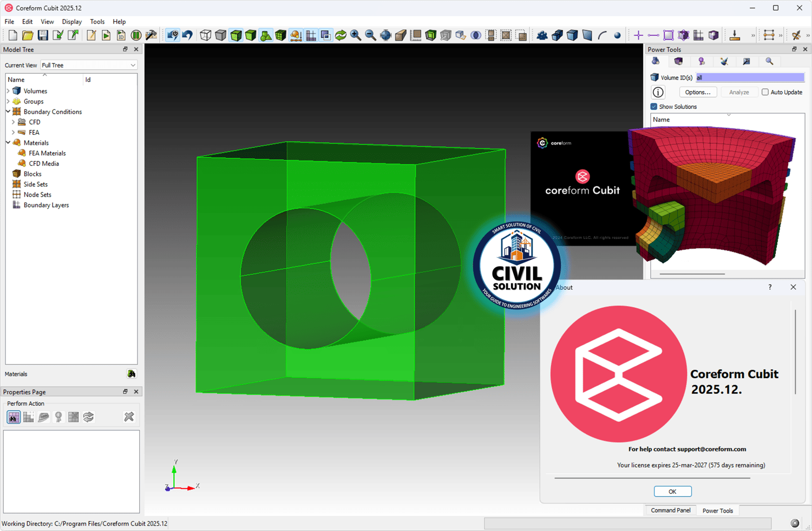Click the binoculars grid icon in Perform Action
The image size is (812, 531).
(x=14, y=417)
